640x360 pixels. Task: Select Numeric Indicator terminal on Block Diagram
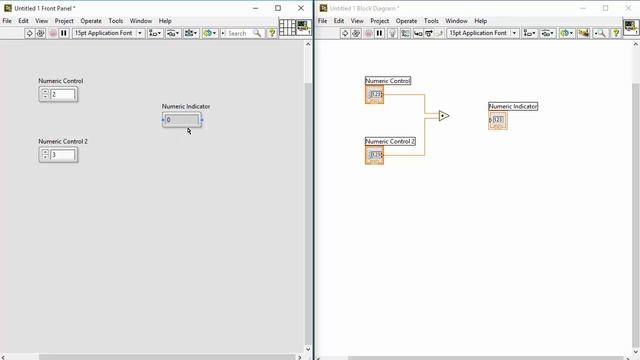point(498,120)
